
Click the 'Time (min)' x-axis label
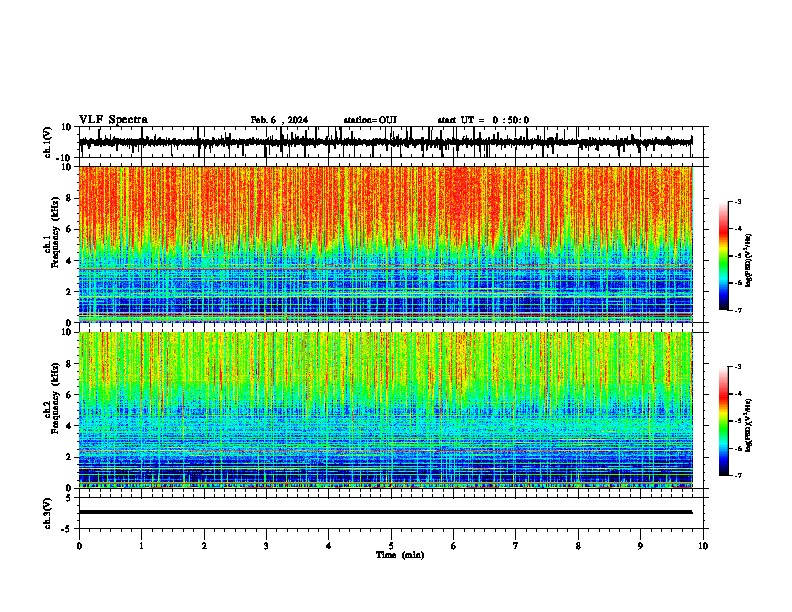[400, 555]
